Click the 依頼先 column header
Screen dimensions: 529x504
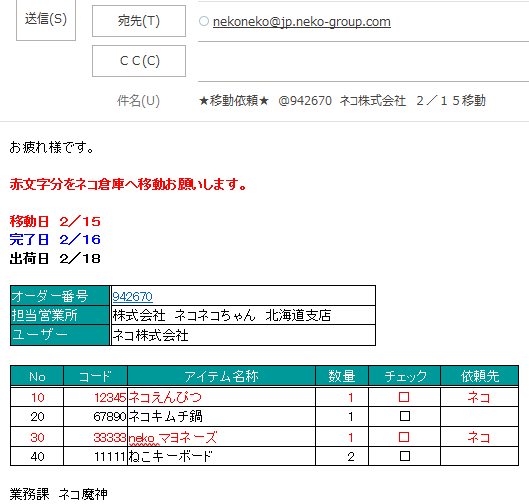[479, 376]
